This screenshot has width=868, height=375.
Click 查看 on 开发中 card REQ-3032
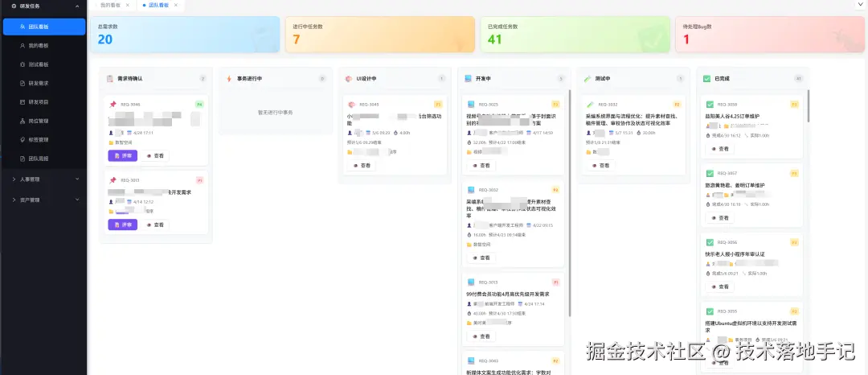(x=481, y=258)
